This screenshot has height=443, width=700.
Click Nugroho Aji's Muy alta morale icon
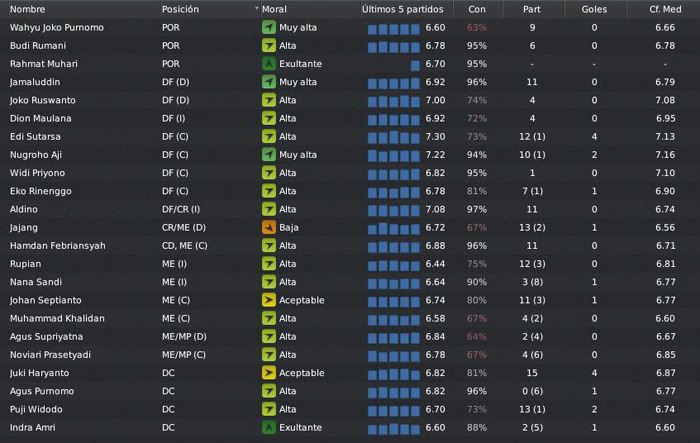269,155
